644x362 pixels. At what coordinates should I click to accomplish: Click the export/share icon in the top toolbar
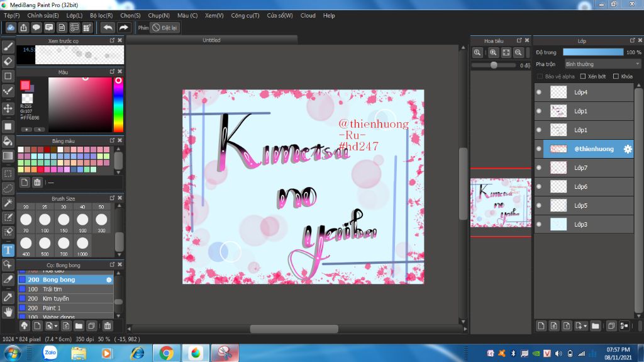[x=23, y=28]
